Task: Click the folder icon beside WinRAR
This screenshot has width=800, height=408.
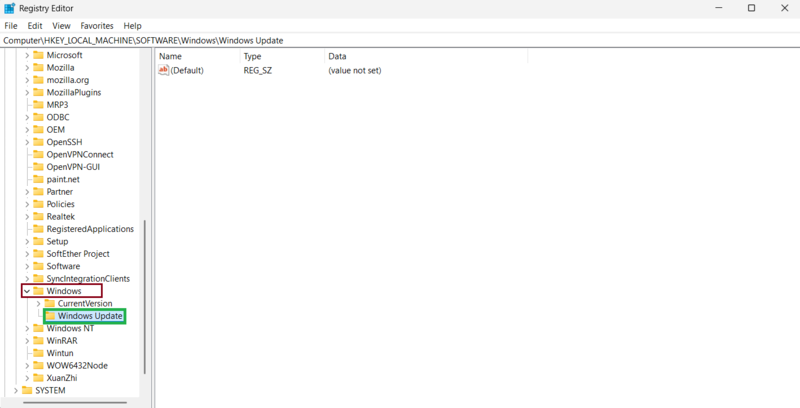Action: pyautogui.click(x=39, y=341)
